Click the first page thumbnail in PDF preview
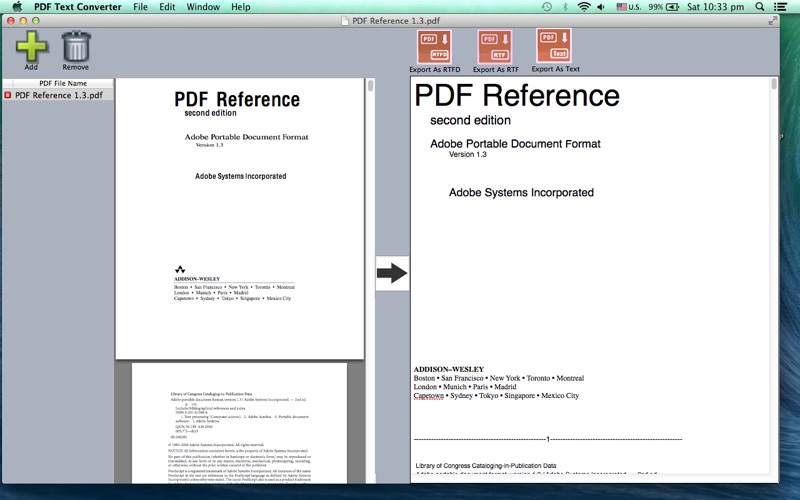 click(x=240, y=218)
